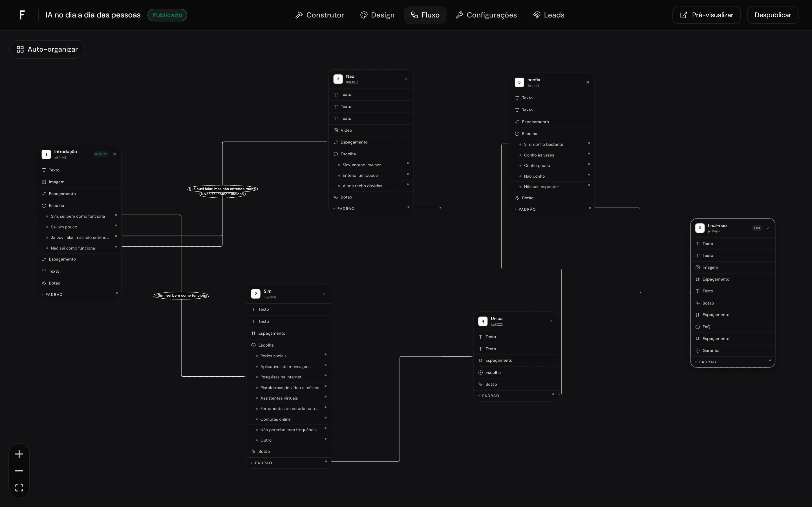
Task: Click the F logo icon
Action: click(22, 15)
